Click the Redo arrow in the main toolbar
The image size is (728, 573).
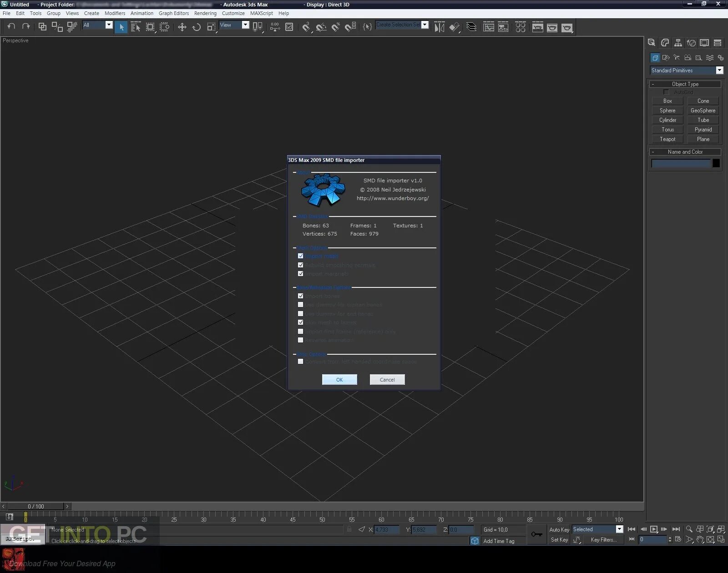[x=26, y=27]
